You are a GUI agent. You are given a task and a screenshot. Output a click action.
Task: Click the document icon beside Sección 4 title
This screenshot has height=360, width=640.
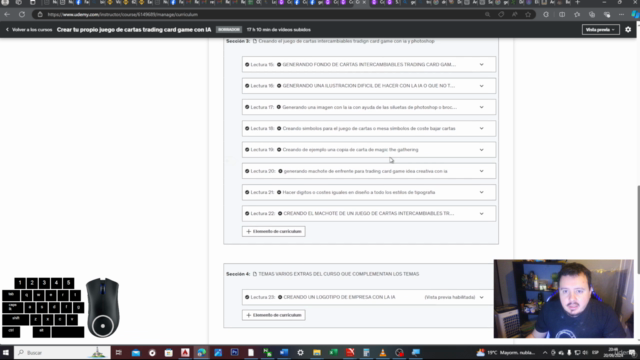click(x=255, y=274)
